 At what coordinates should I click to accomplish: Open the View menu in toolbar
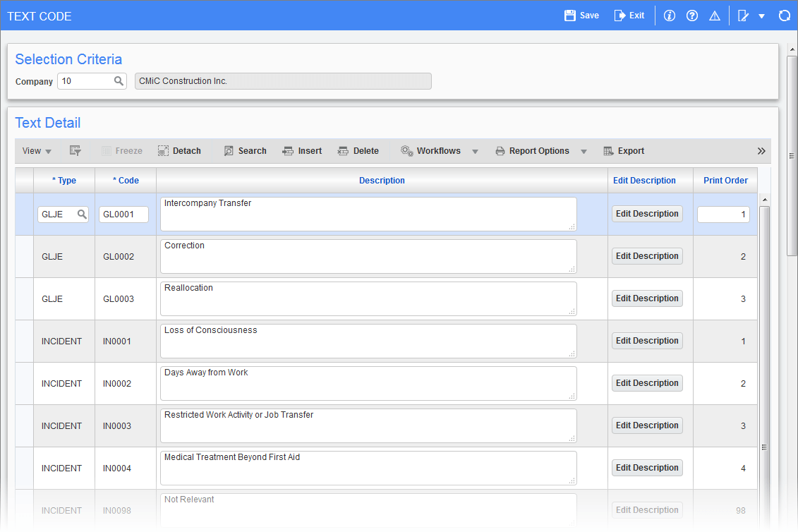coord(37,151)
